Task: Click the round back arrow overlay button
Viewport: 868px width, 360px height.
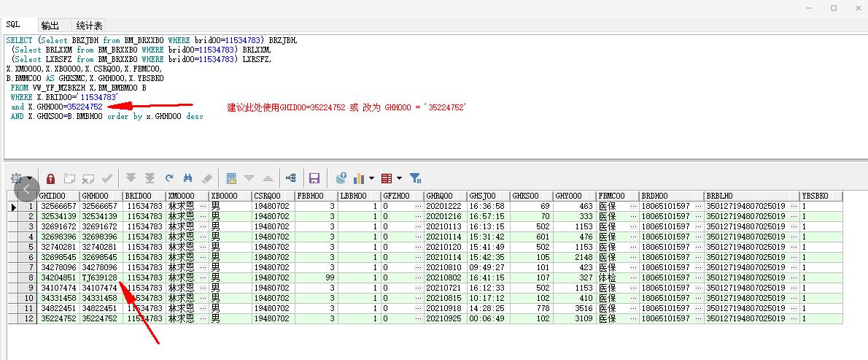Action: 27,189
